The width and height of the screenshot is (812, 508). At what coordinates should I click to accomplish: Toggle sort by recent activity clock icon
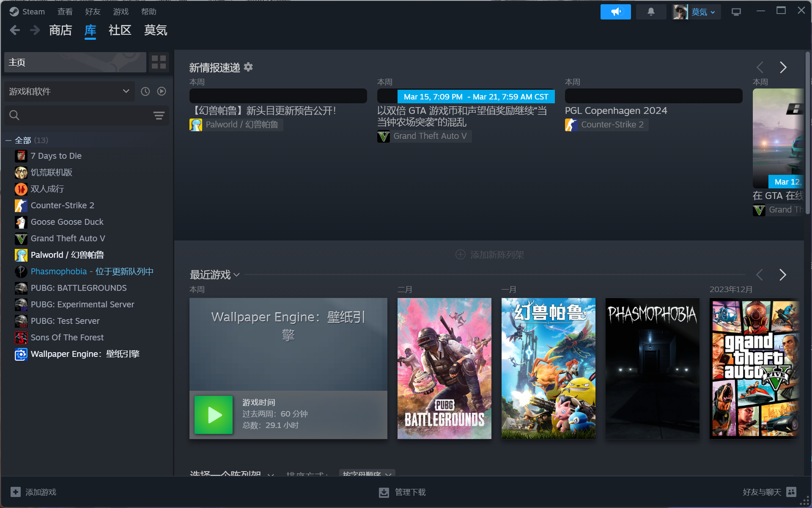click(145, 91)
